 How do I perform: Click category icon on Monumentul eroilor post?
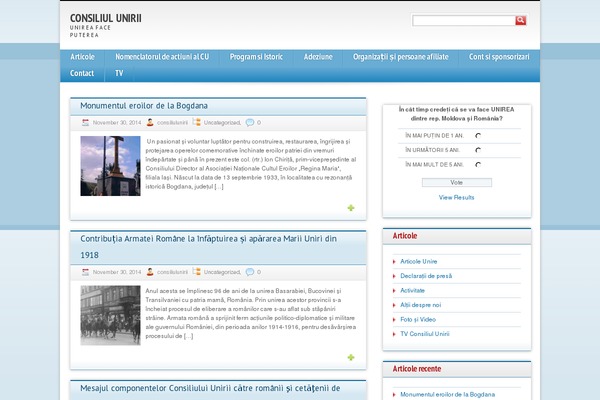click(197, 122)
